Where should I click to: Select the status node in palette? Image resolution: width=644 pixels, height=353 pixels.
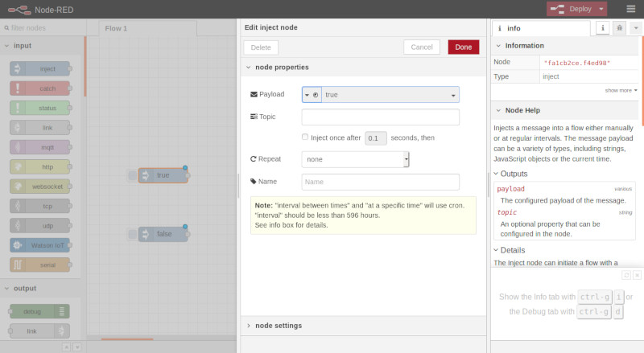click(39, 108)
